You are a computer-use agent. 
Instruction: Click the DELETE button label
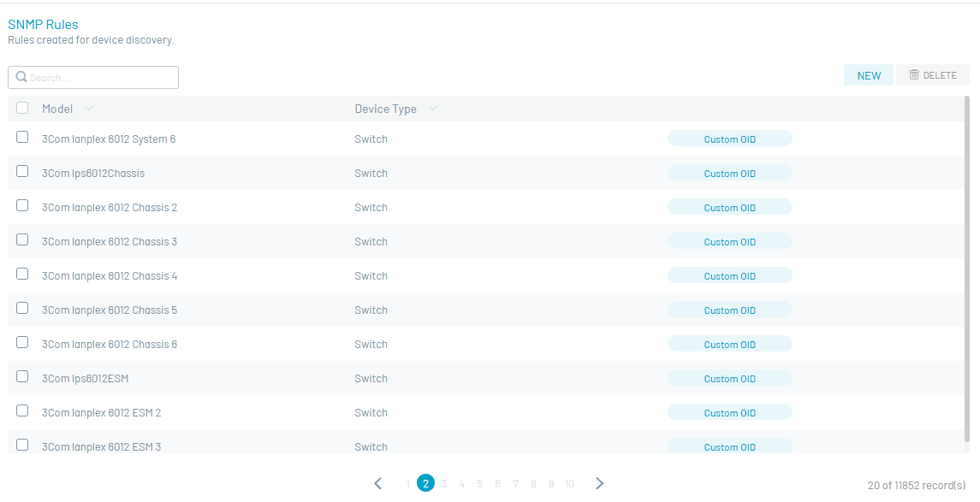tap(940, 75)
